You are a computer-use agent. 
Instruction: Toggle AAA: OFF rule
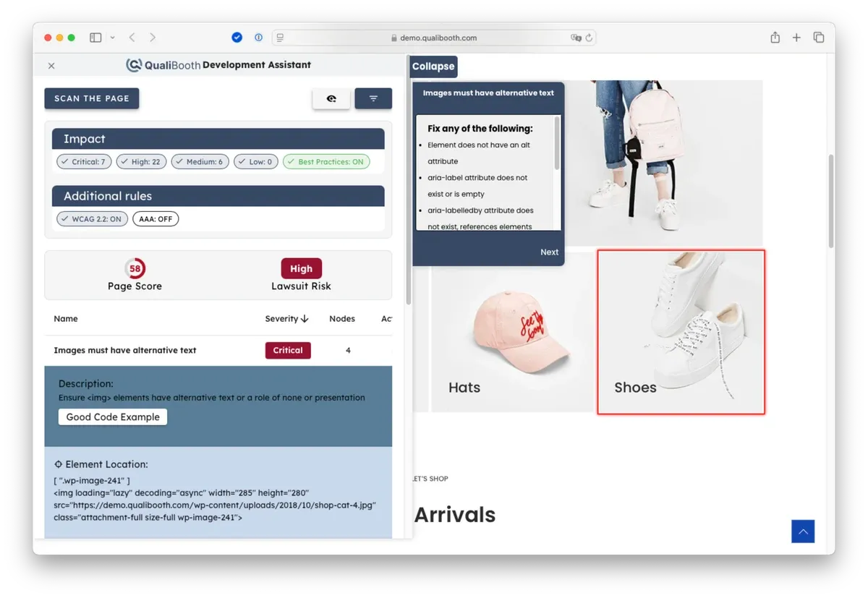point(156,219)
